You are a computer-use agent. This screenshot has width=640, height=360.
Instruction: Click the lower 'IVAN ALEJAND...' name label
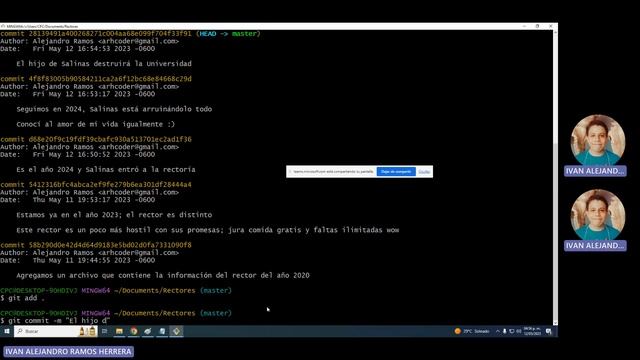(595, 245)
